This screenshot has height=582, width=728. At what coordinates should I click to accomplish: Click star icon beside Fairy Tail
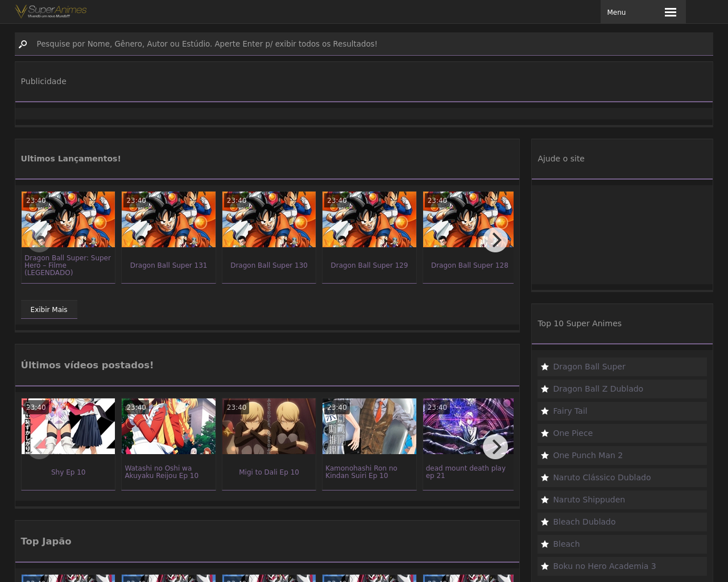click(x=545, y=411)
